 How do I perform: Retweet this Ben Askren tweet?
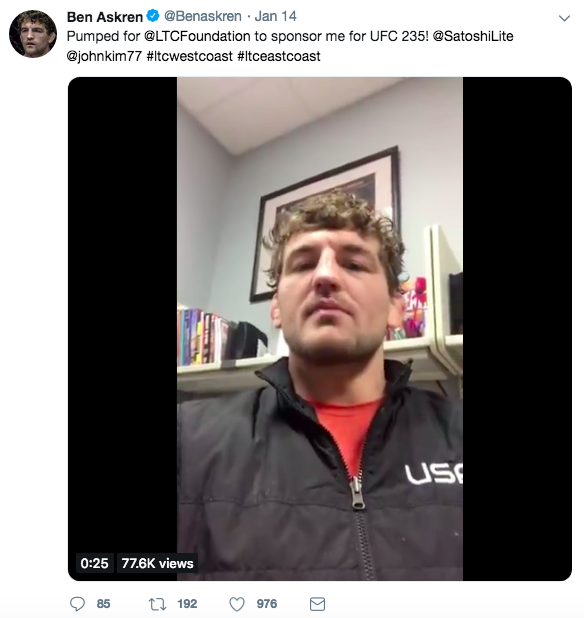click(157, 604)
